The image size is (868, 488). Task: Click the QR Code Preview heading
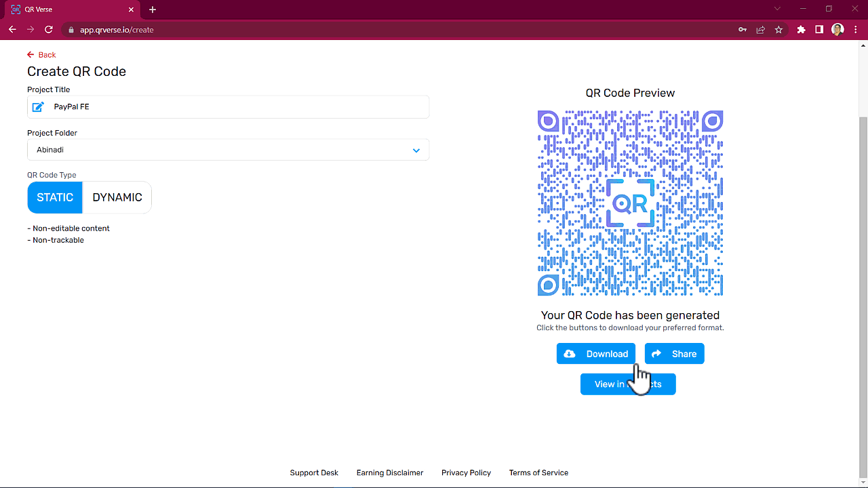click(x=630, y=93)
